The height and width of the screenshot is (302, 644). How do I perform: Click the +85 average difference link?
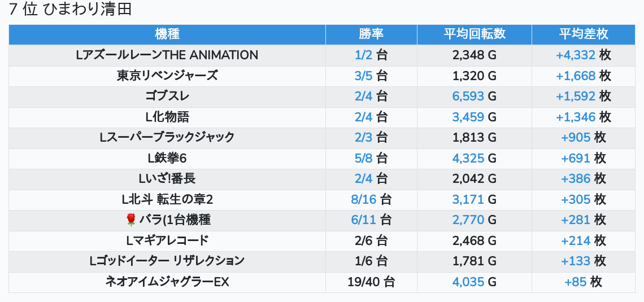[x=575, y=282]
